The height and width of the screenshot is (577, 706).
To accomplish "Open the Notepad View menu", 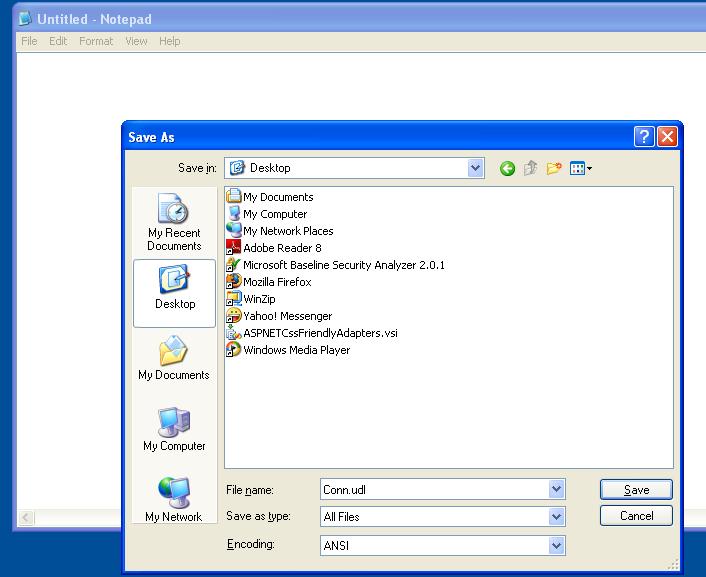I will coord(136,41).
